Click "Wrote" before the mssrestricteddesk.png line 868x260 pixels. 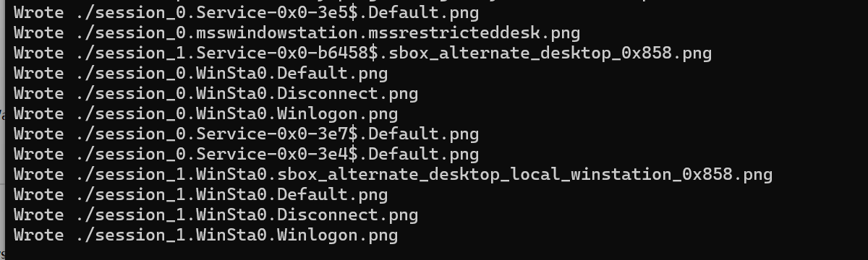tap(38, 32)
